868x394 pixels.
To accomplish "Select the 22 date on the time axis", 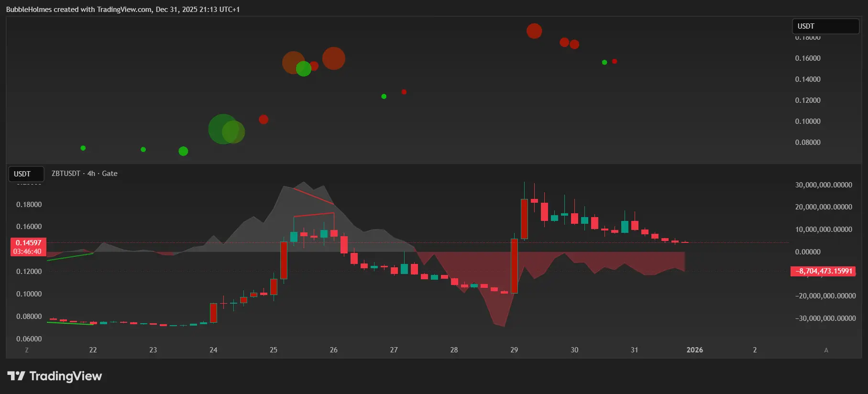I will (93, 350).
